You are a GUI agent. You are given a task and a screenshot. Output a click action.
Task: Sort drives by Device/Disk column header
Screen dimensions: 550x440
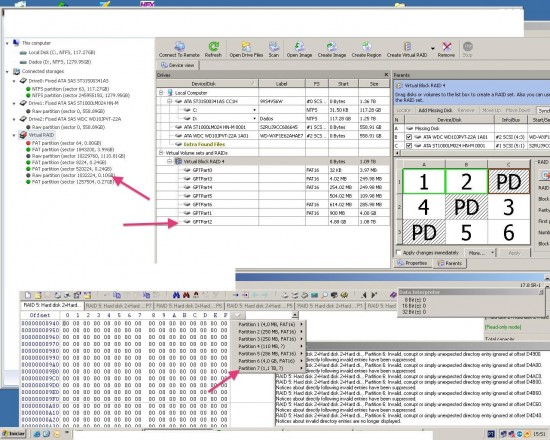[x=208, y=84]
